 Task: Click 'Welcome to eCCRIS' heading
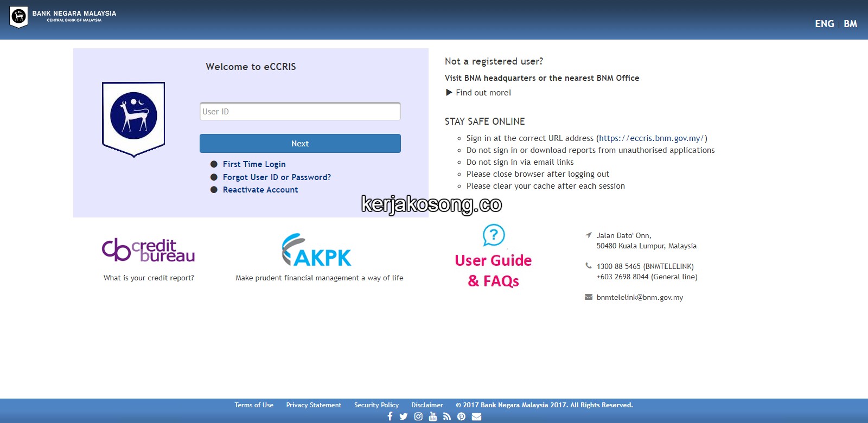251,67
